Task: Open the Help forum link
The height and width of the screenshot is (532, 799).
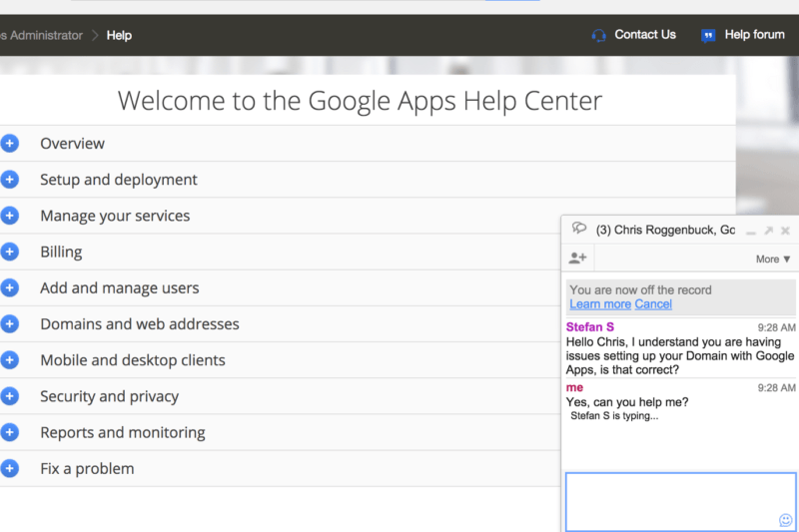Action: [x=755, y=35]
